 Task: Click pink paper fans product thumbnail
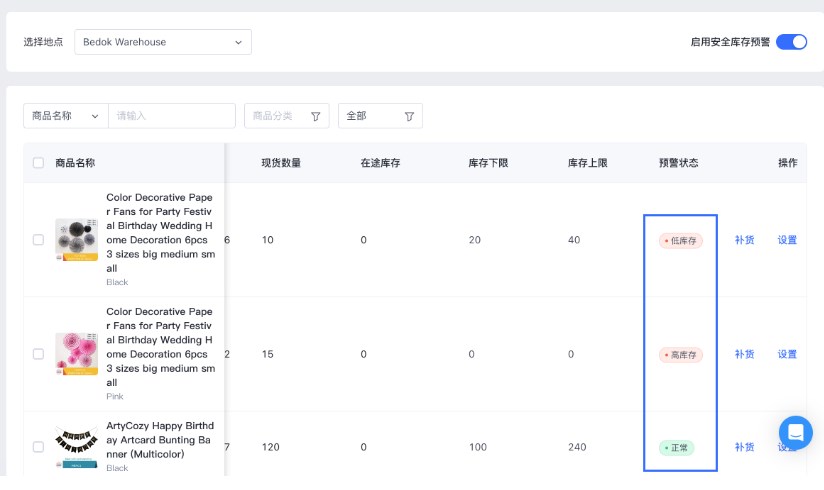(77, 354)
